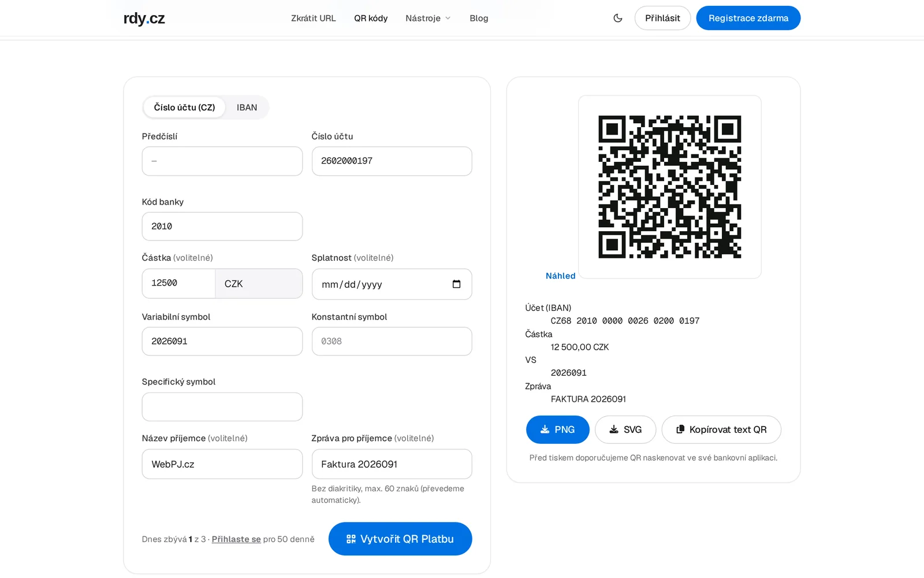Click Kopírovat text QR button

click(721, 429)
